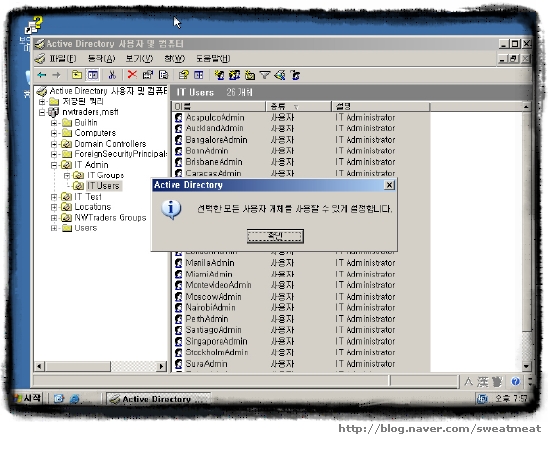548x450 pixels.
Task: Click the Find objects toolbar icon
Action: pos(280,75)
